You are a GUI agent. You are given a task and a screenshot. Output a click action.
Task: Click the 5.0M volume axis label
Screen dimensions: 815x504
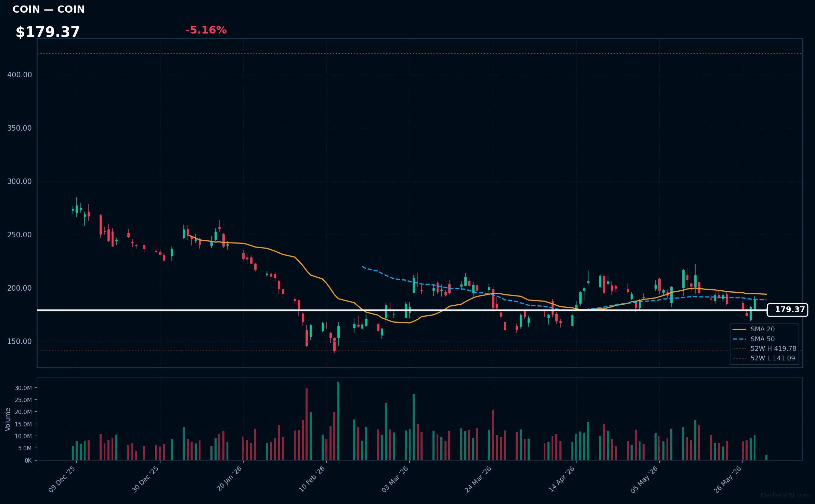[x=25, y=448]
